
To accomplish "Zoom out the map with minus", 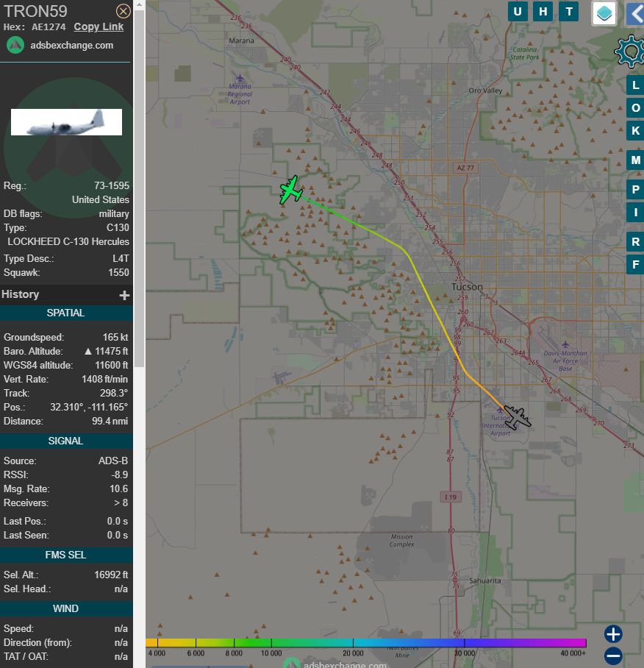I will (613, 655).
